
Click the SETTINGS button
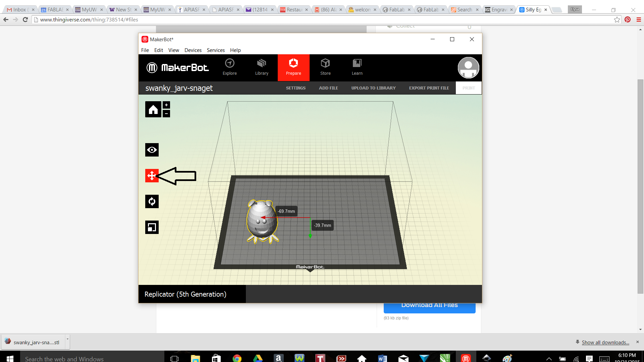(296, 88)
